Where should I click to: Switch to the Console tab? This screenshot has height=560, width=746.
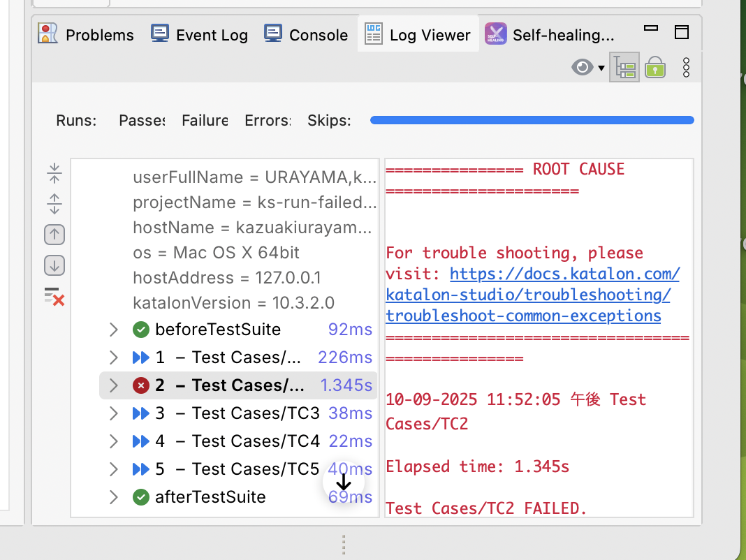click(306, 35)
